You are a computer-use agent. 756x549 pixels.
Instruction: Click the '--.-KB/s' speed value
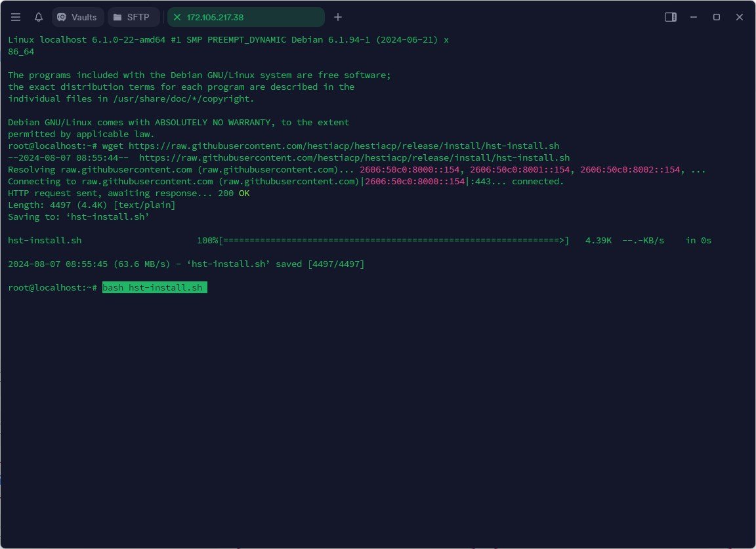(643, 241)
